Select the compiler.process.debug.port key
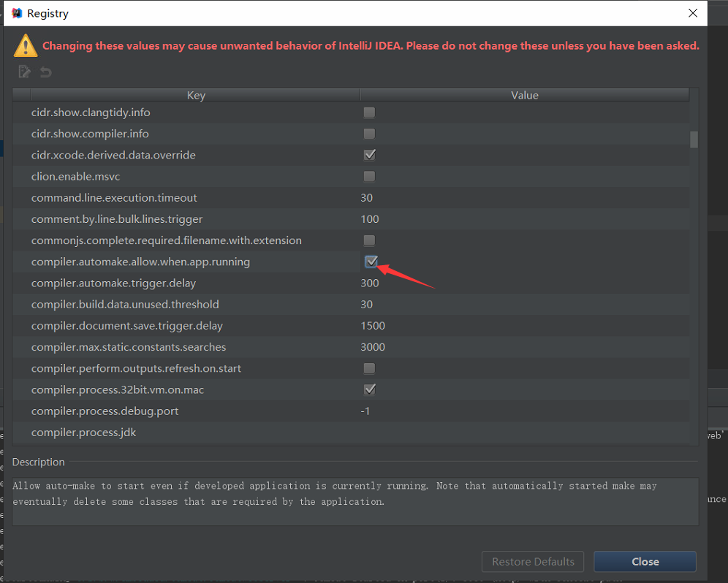This screenshot has width=728, height=583. point(105,412)
